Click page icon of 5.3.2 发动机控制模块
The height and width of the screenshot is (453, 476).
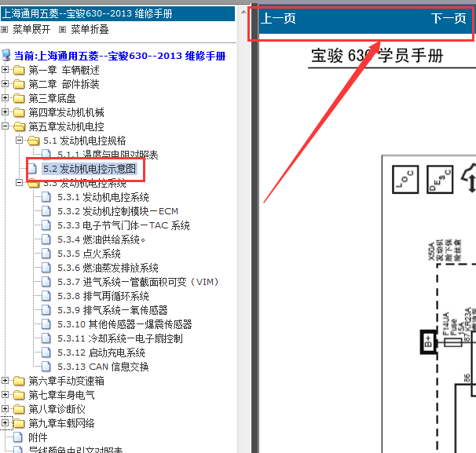tap(46, 211)
